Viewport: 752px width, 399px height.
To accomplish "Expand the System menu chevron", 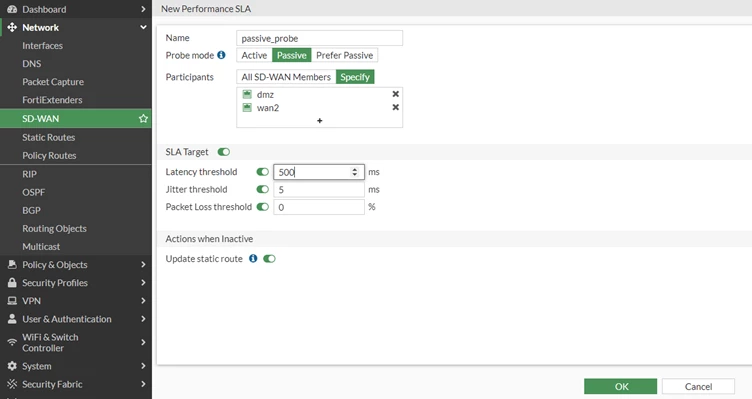I will [143, 366].
